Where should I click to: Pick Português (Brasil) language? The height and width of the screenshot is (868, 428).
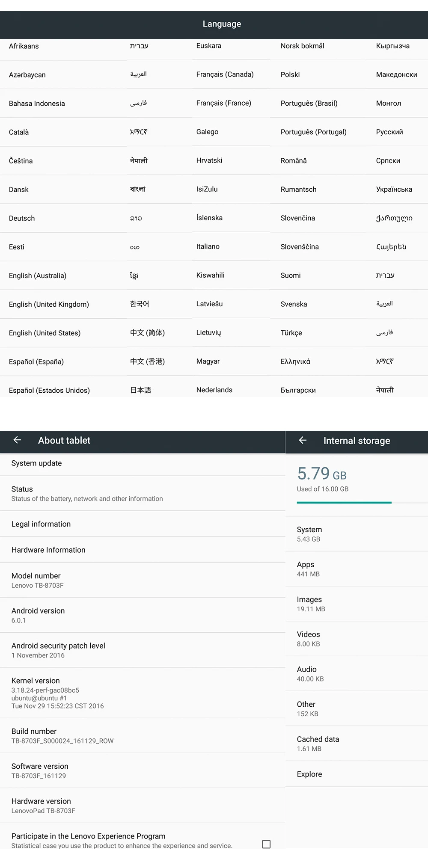[309, 103]
